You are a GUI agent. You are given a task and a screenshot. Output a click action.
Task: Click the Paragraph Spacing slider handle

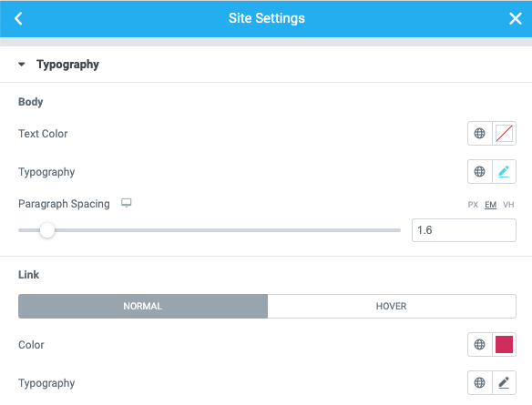point(47,230)
